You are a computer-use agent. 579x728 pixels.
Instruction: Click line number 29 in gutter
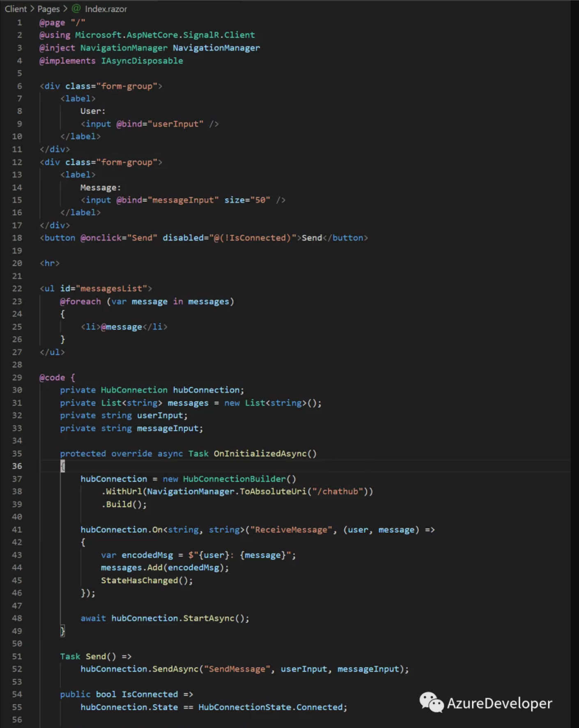pos(17,378)
